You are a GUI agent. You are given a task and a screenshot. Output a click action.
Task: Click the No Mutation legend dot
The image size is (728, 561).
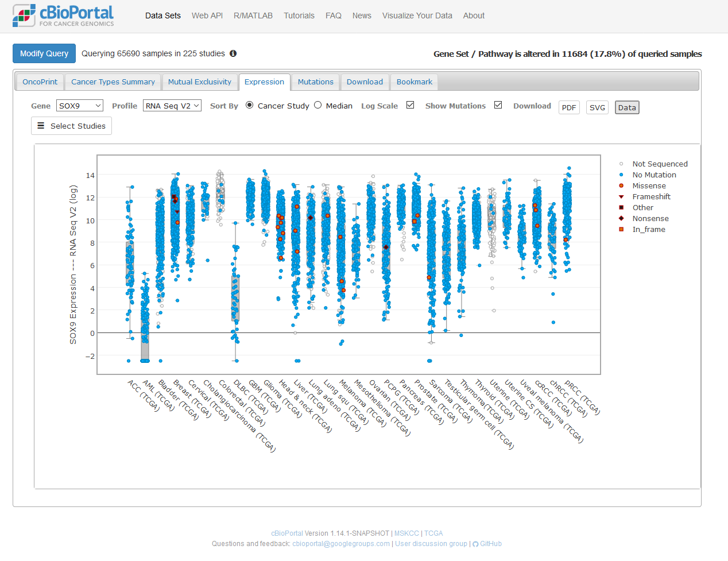pos(621,175)
